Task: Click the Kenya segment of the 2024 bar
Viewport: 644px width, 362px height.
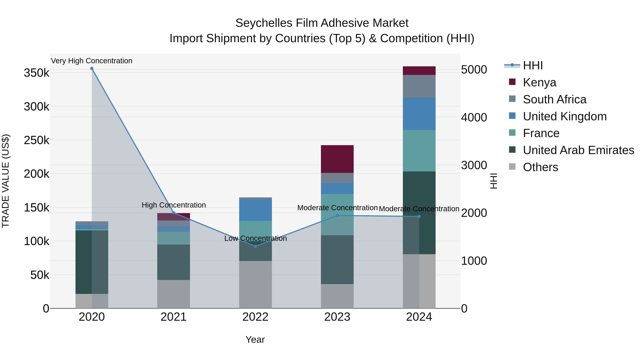Action: pos(419,71)
